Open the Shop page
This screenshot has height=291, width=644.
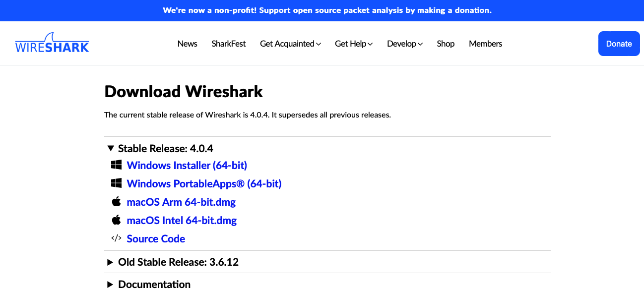coord(446,44)
